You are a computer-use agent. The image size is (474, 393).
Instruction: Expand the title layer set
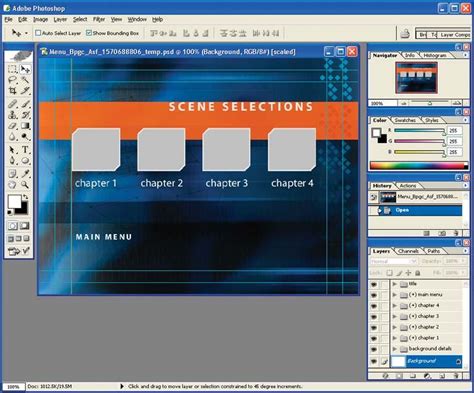[x=395, y=284]
